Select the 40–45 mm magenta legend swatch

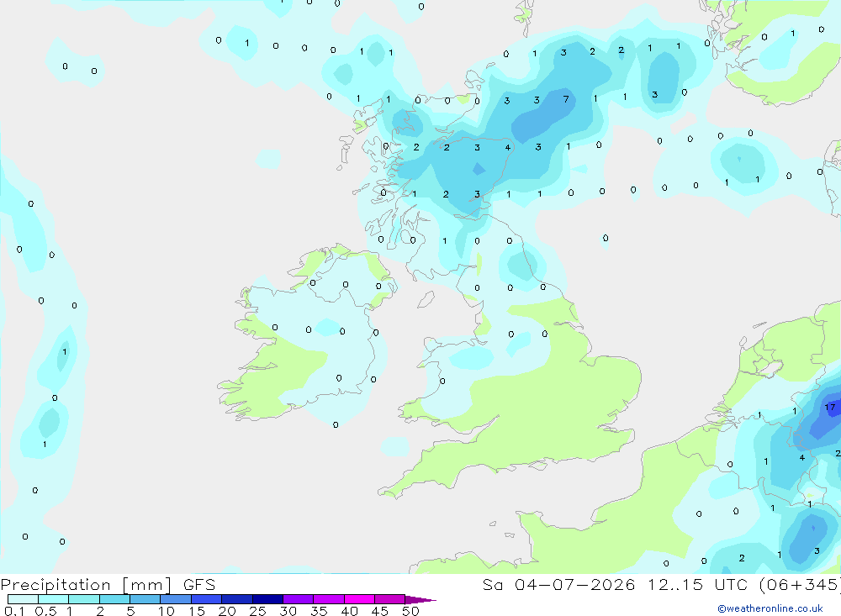coord(359,599)
